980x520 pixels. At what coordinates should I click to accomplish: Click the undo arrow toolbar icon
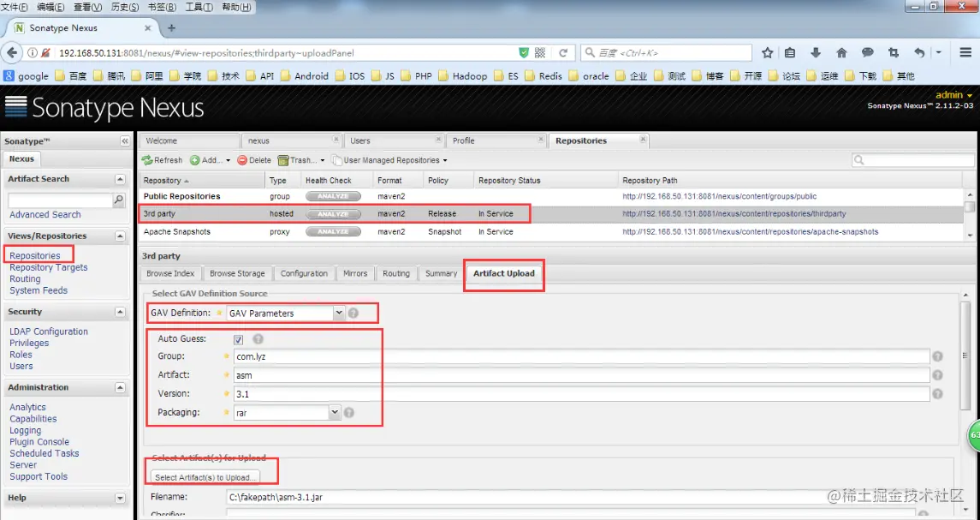(x=919, y=53)
